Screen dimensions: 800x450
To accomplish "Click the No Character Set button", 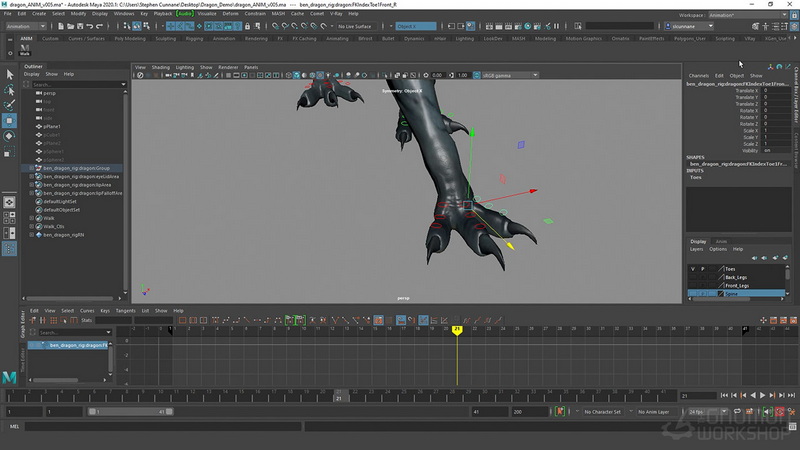I will point(602,412).
